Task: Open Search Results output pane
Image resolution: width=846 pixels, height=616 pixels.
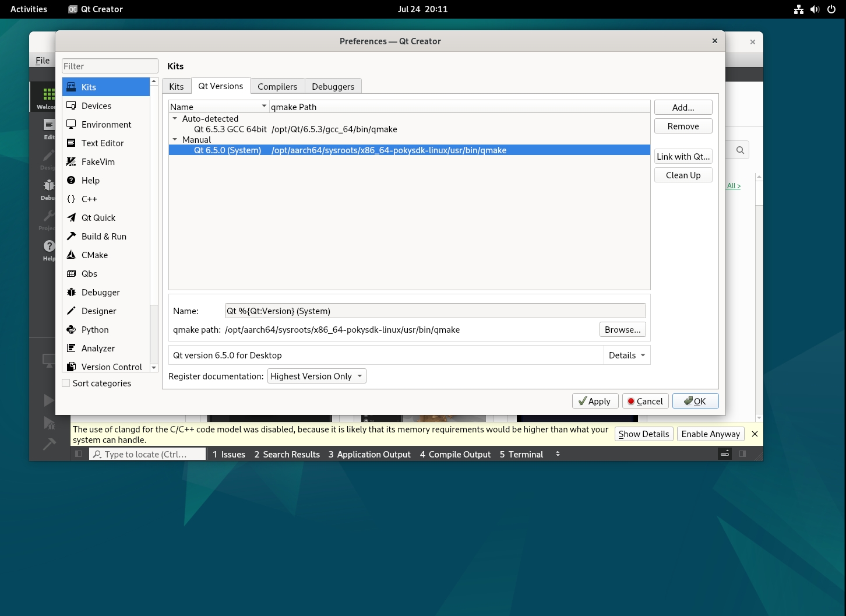Action: tap(287, 454)
